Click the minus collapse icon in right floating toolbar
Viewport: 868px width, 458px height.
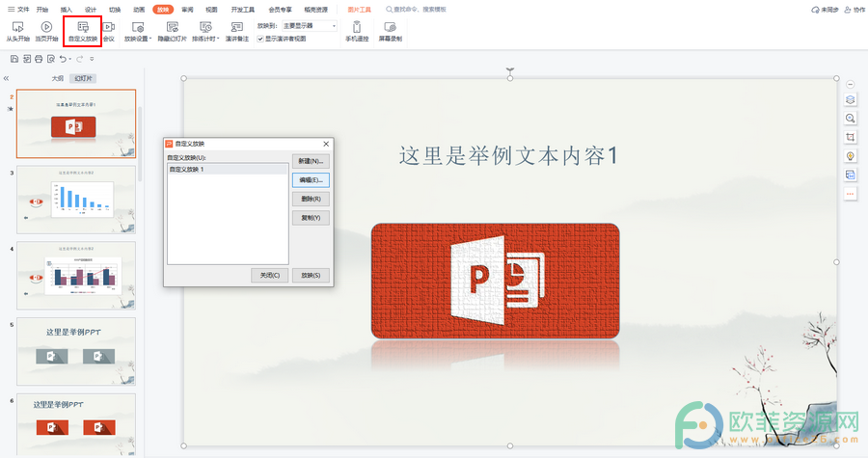tap(851, 85)
